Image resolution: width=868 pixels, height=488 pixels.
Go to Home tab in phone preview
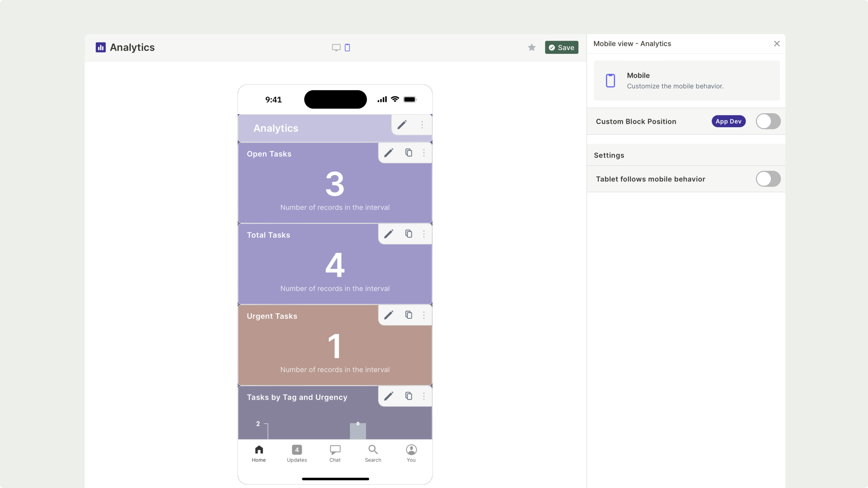click(259, 454)
